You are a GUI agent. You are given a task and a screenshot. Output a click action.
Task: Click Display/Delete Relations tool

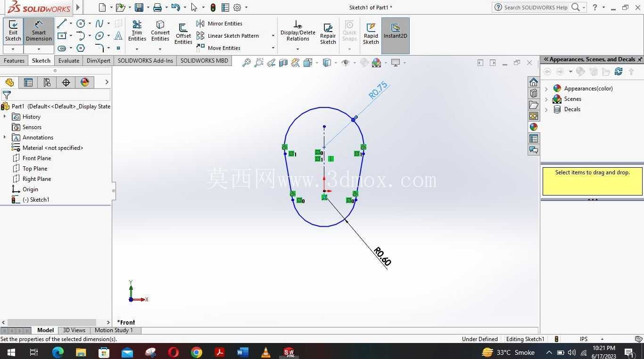[297, 31]
